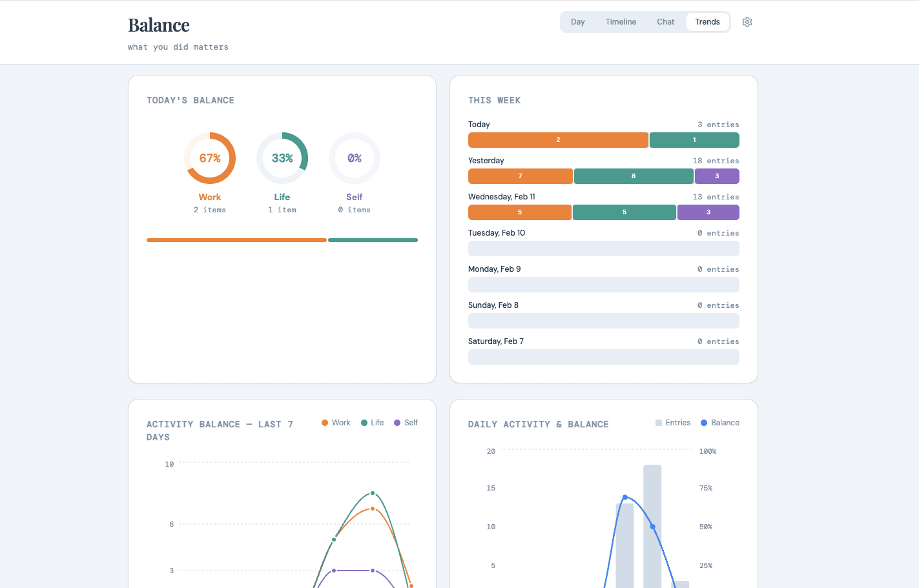Click Today's teal Life bar showing 1
The height and width of the screenshot is (588, 919).
tap(694, 140)
